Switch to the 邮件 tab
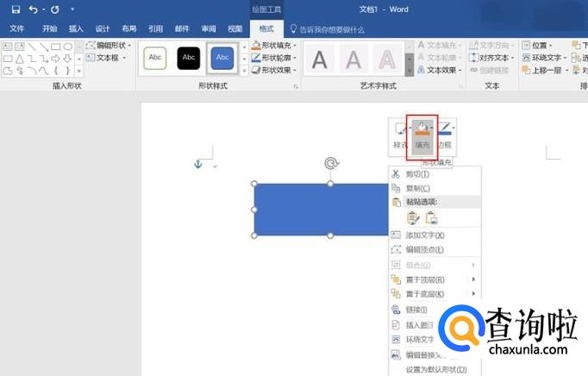588x376 pixels. [182, 29]
